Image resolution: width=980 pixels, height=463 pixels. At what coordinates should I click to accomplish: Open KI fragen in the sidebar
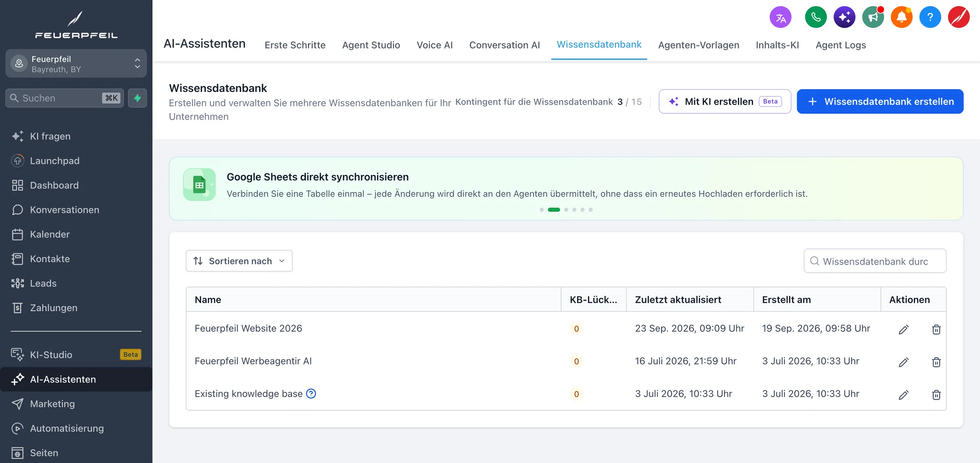pos(76,136)
